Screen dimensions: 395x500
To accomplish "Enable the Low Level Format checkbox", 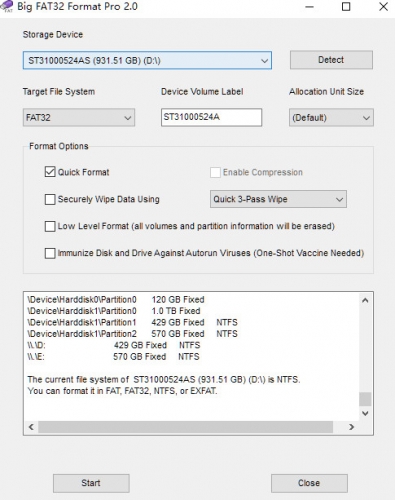I will pos(50,226).
